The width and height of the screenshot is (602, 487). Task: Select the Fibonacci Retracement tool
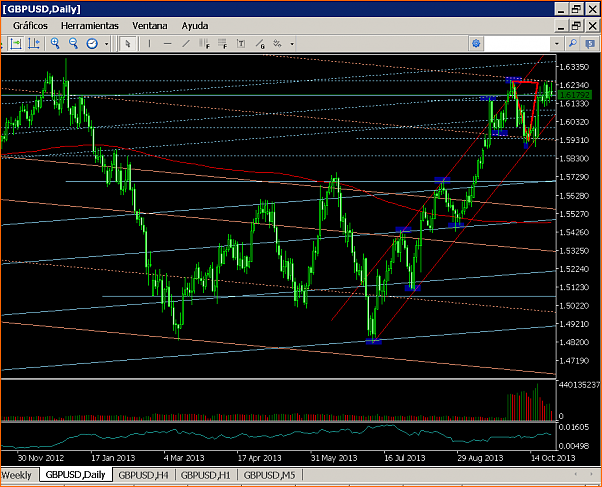click(223, 44)
